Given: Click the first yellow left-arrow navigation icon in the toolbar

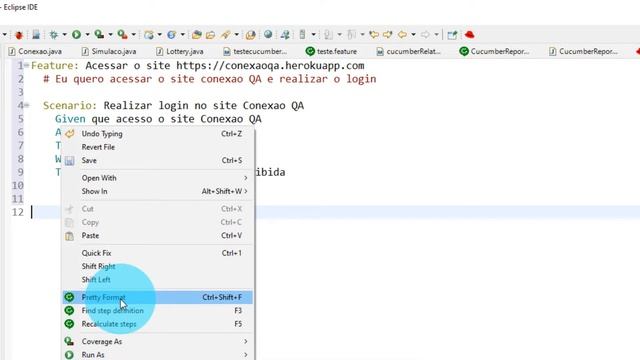Looking at the screenshot, I should tap(374, 35).
